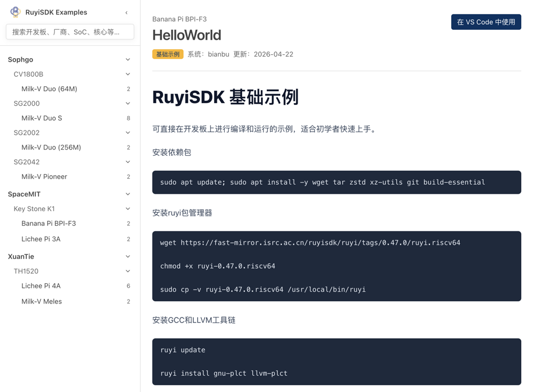Collapse the SG2002 SoC chevron

point(128,133)
